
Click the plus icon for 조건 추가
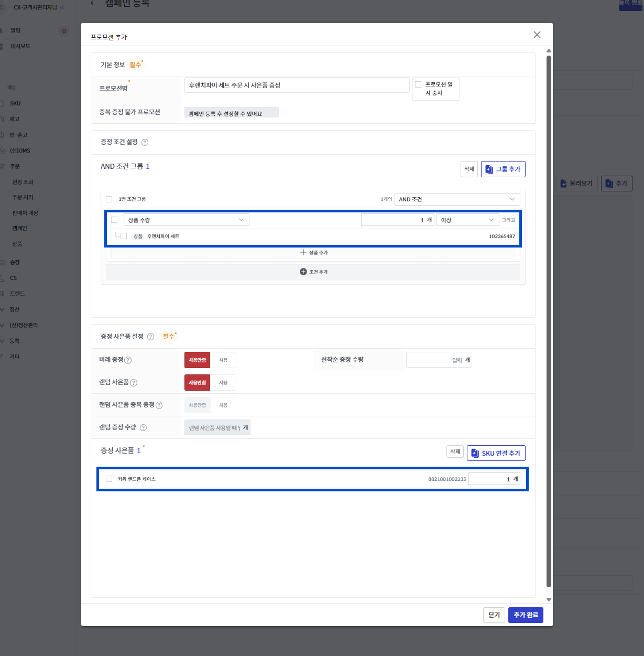click(x=303, y=272)
